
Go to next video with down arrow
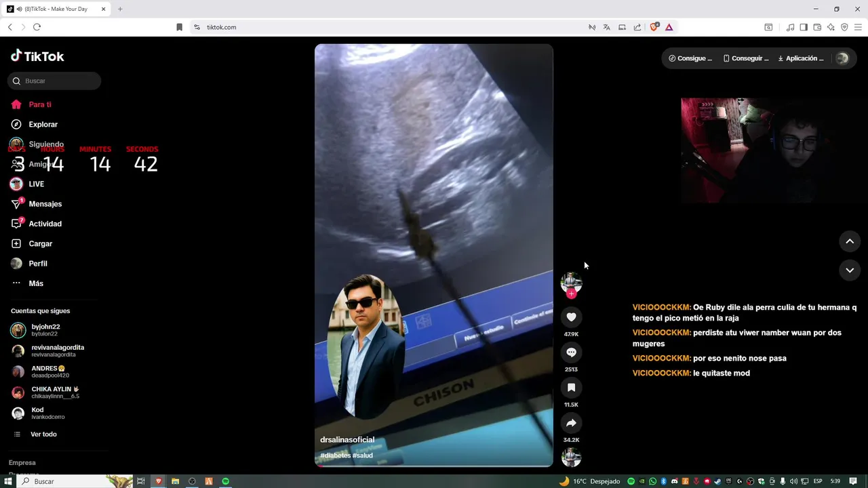point(850,270)
